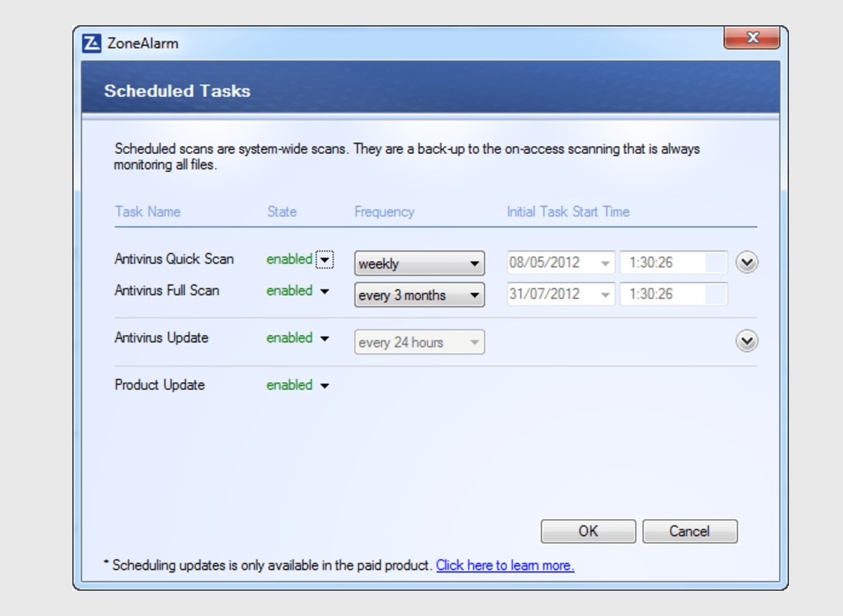This screenshot has height=616, width=843.
Task: Open the Product Update state dropdown arrow
Action: 325,386
